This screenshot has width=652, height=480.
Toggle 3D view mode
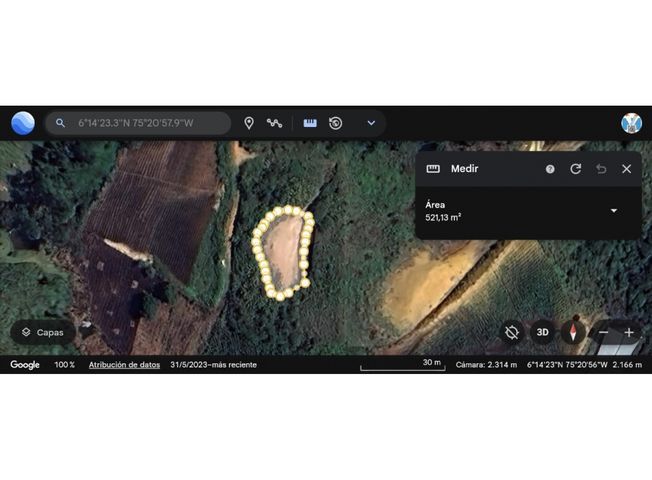click(x=542, y=332)
